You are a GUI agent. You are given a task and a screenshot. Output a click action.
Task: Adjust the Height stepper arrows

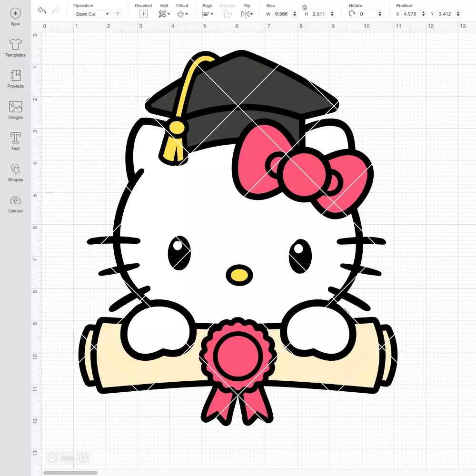(332, 14)
